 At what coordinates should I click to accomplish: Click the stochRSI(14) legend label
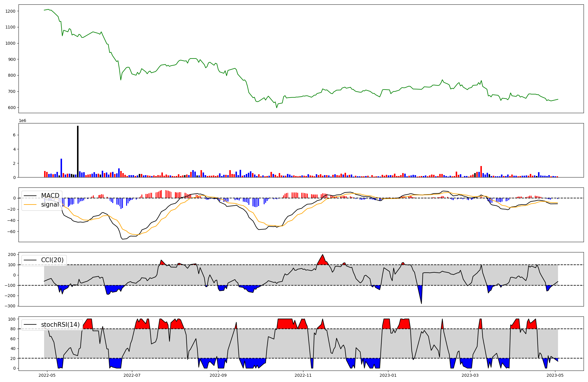tap(60, 325)
